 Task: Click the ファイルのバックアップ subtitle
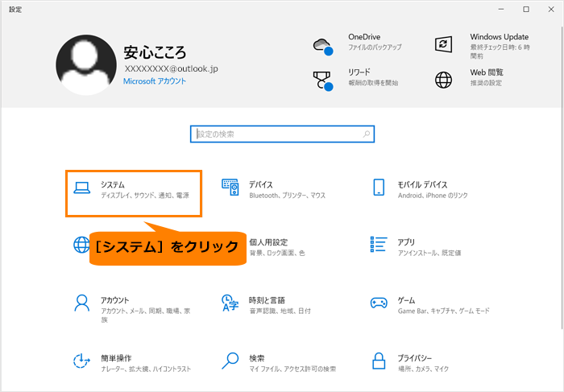tap(375, 47)
